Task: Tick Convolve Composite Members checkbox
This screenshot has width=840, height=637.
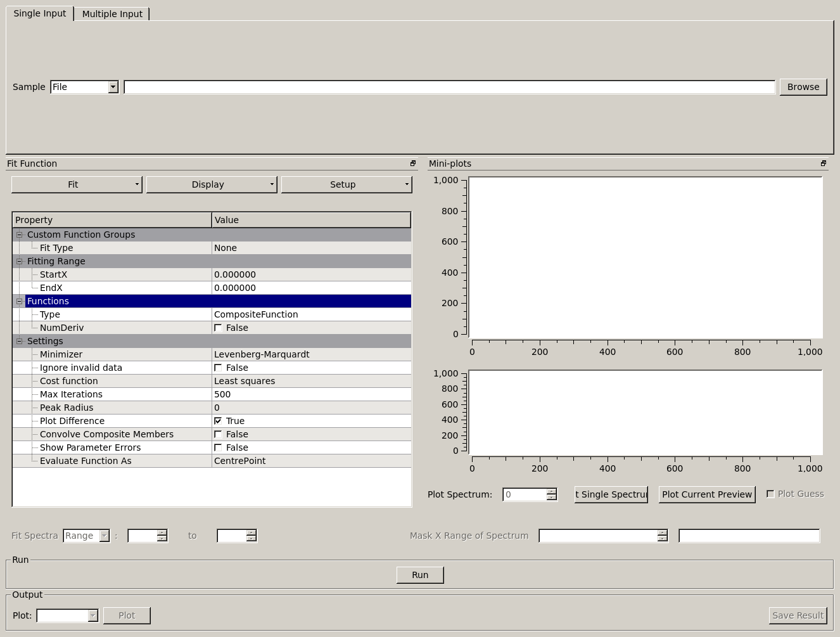Action: pos(218,434)
